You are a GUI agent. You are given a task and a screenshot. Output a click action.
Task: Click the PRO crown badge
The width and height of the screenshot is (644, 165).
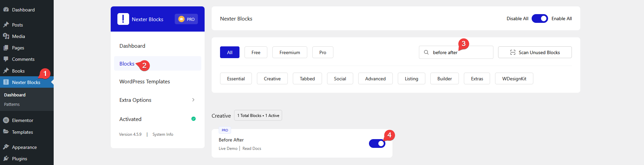pos(186,19)
